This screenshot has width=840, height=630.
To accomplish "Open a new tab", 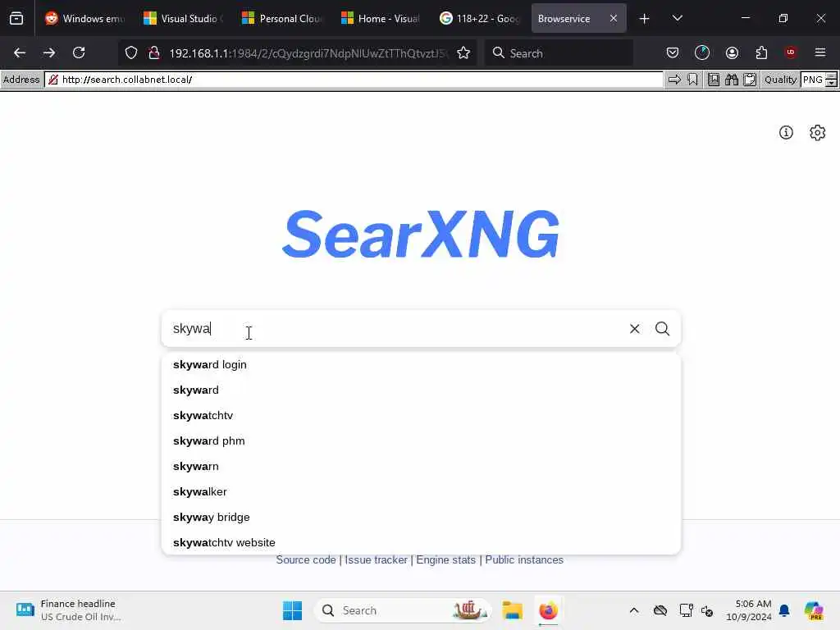I will pyautogui.click(x=644, y=19).
